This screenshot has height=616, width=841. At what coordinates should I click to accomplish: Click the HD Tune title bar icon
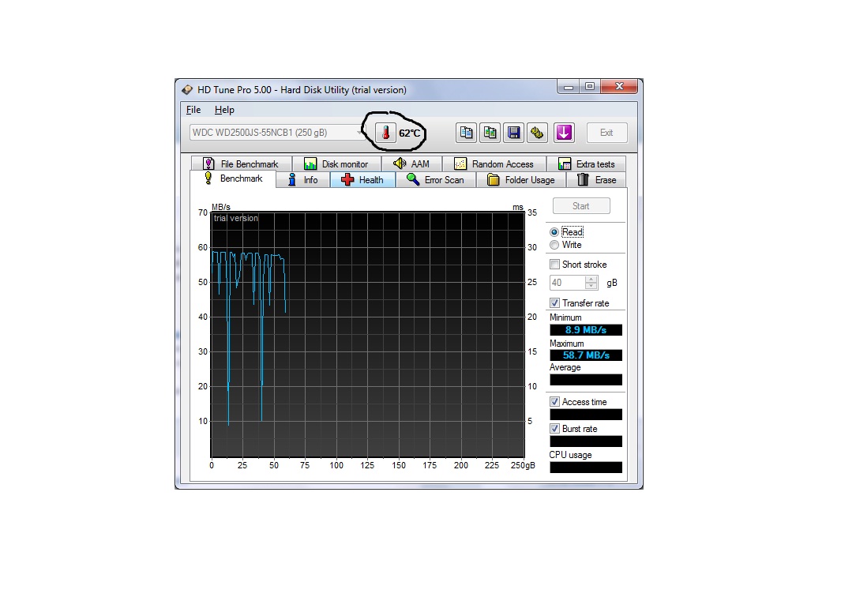186,89
